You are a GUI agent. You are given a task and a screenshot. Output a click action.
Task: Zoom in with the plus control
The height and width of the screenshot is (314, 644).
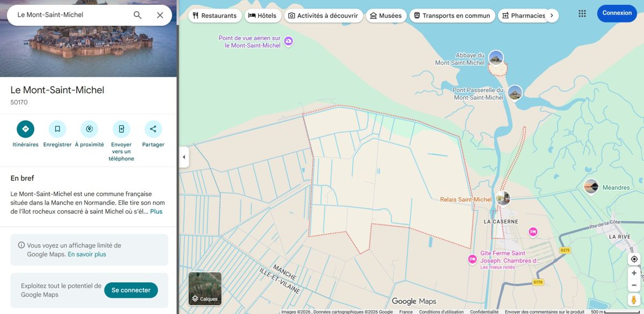click(634, 273)
